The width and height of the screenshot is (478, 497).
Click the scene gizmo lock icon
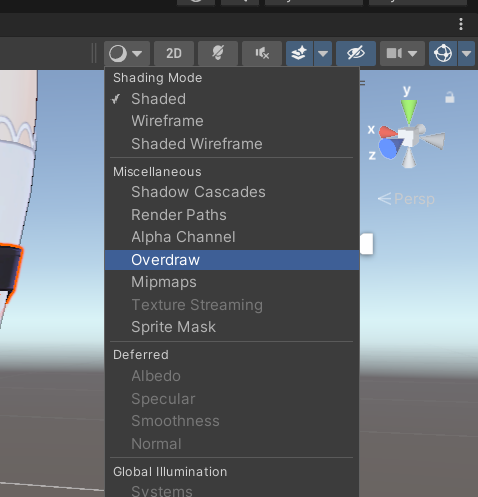pos(450,97)
